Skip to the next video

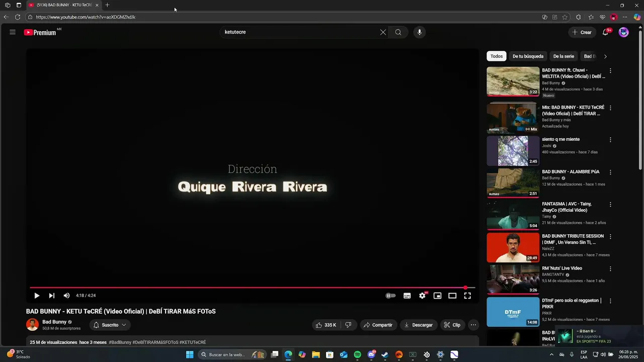click(51, 296)
